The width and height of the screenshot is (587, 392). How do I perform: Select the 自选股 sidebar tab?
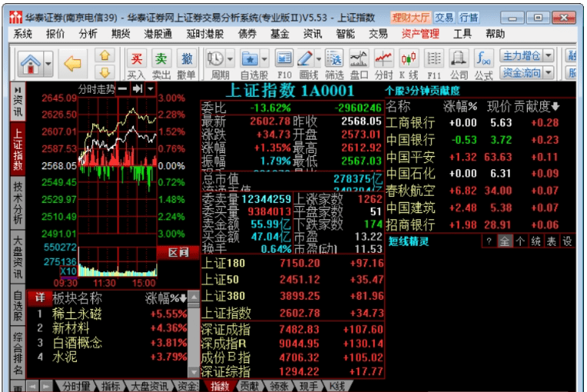[x=18, y=306]
